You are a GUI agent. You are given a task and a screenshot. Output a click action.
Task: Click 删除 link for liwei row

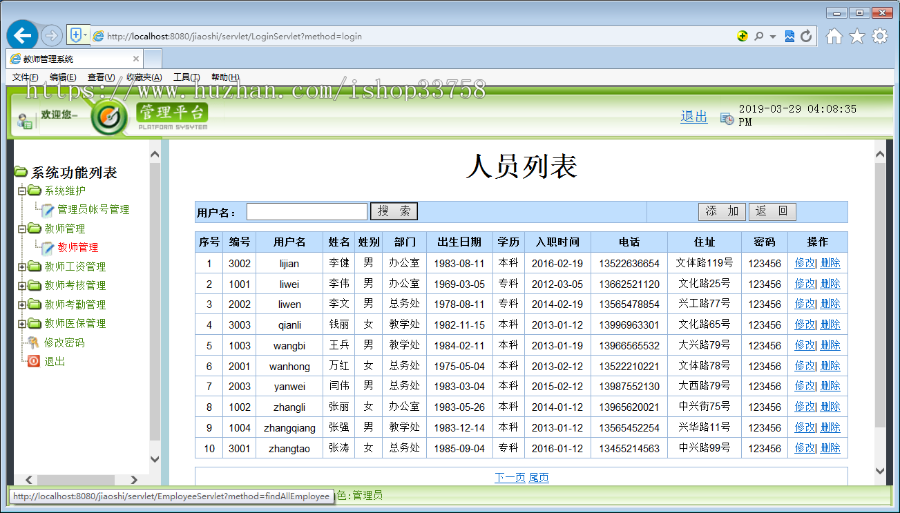coord(830,283)
